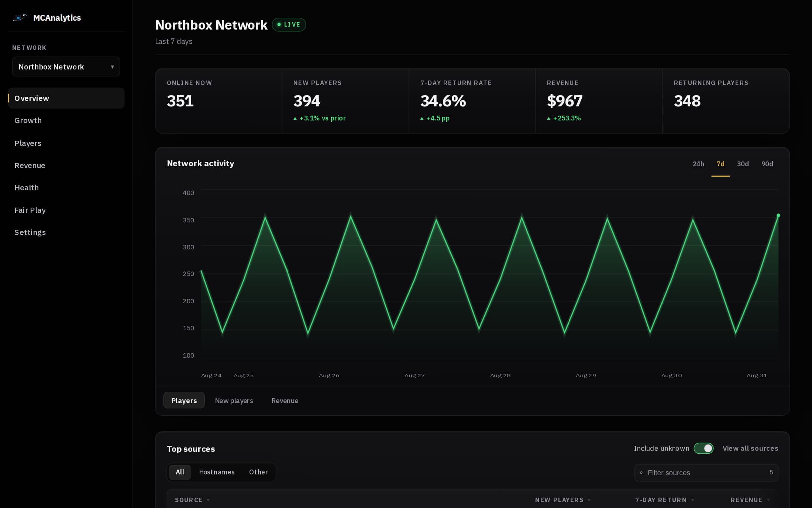Click the New Players 394 value

click(307, 101)
